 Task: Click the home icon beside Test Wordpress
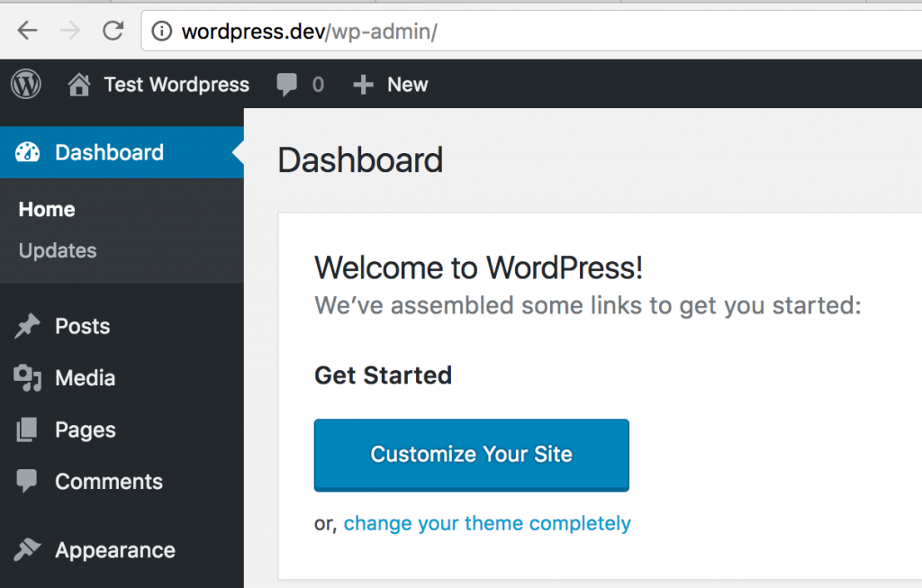pos(79,84)
